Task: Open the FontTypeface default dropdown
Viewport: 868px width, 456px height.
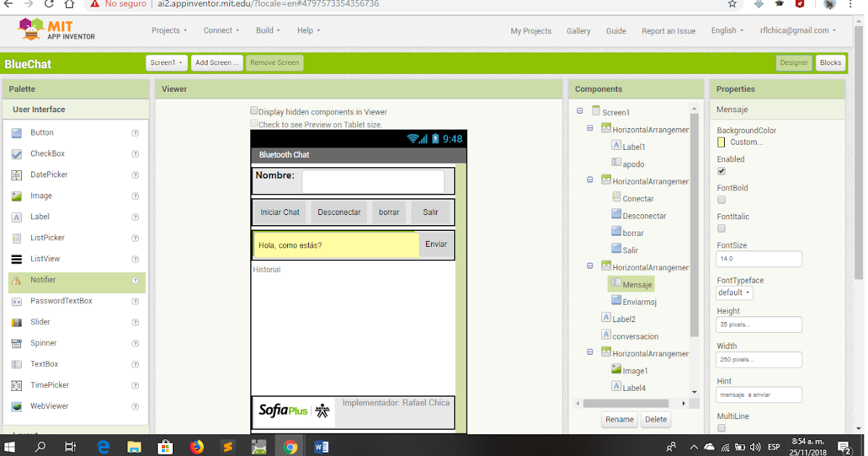Action: pos(733,292)
